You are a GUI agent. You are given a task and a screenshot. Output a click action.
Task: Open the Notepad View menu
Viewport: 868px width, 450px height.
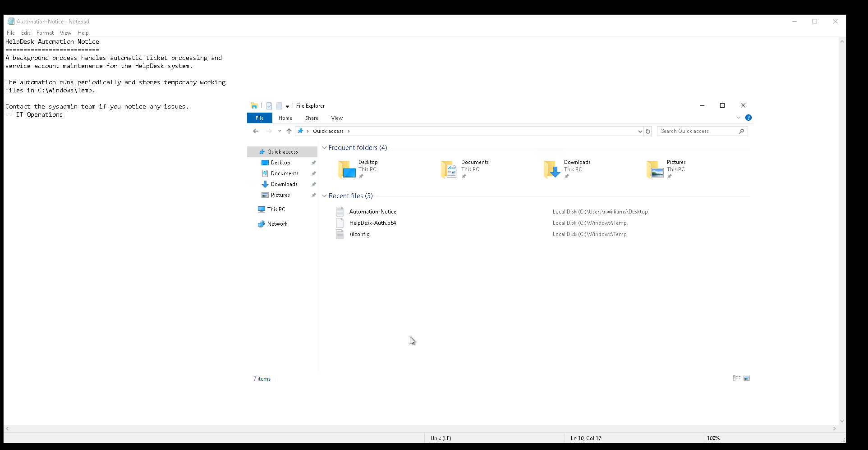coord(65,33)
